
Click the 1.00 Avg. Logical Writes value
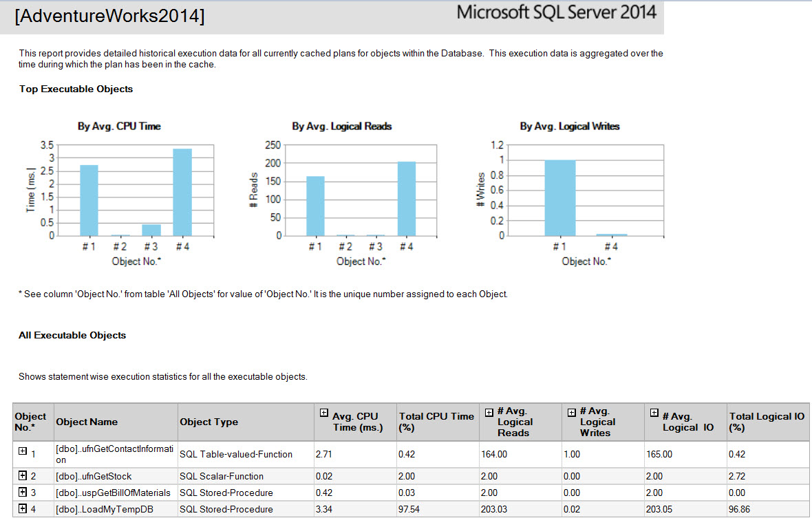tap(572, 454)
